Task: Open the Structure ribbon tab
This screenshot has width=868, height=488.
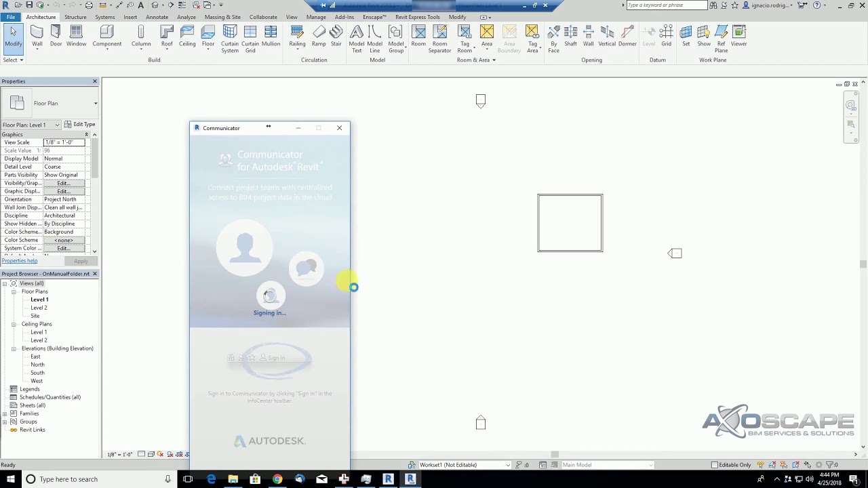Action: click(x=75, y=17)
